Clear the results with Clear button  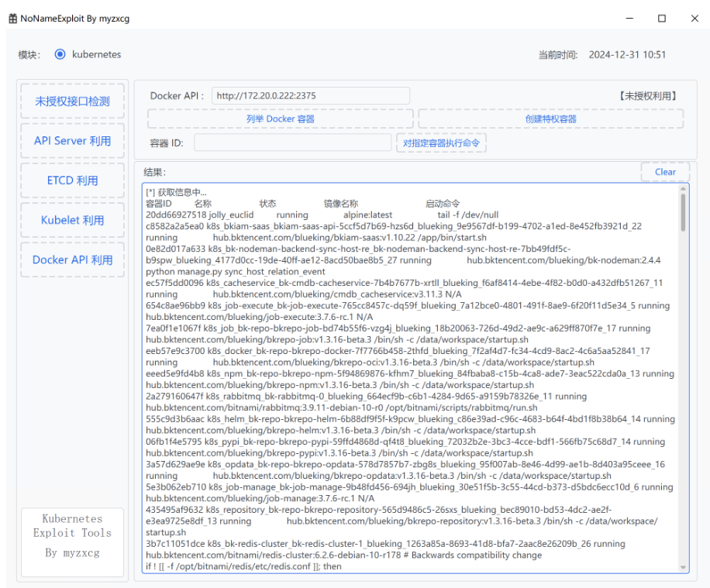point(665,172)
